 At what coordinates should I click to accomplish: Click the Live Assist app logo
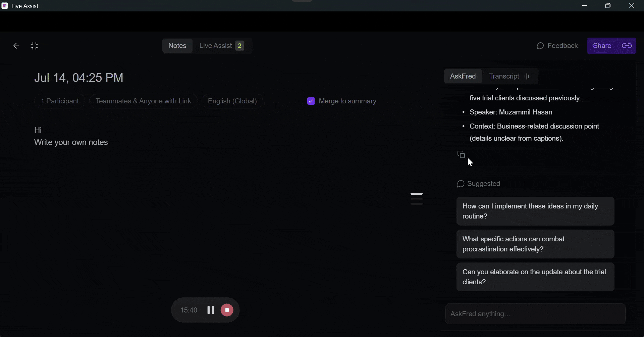(5, 6)
